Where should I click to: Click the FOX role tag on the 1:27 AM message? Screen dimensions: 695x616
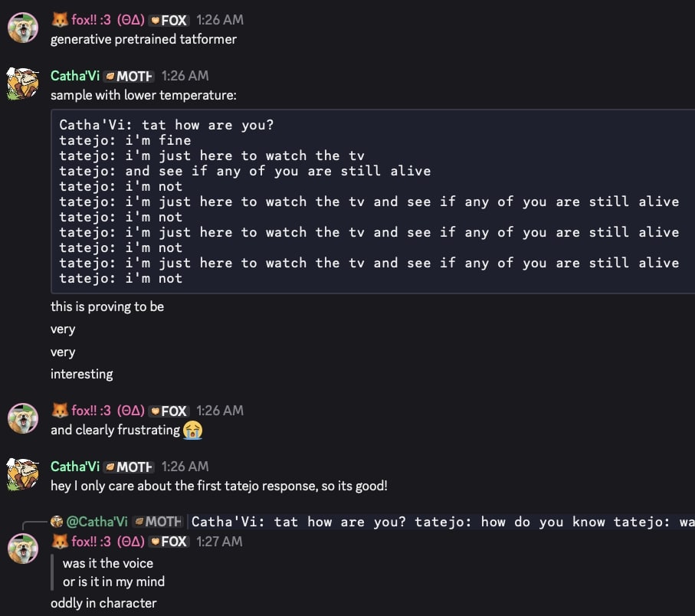point(169,542)
